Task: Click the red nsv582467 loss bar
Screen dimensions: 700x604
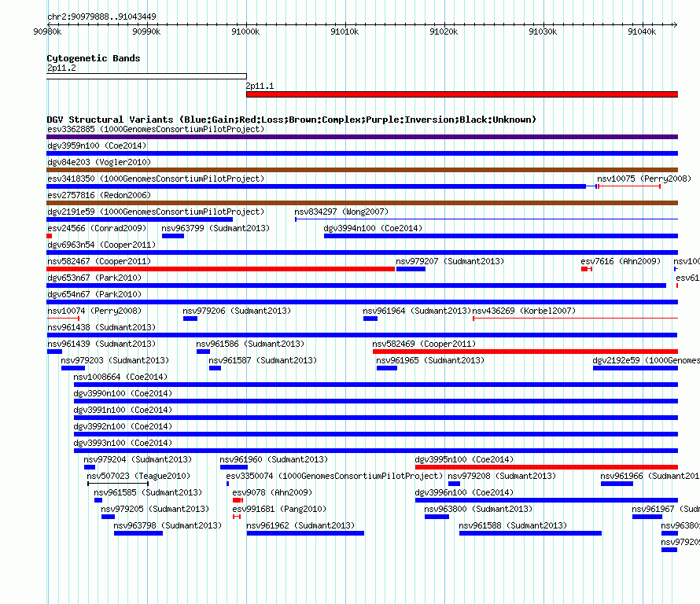Action: pos(220,269)
